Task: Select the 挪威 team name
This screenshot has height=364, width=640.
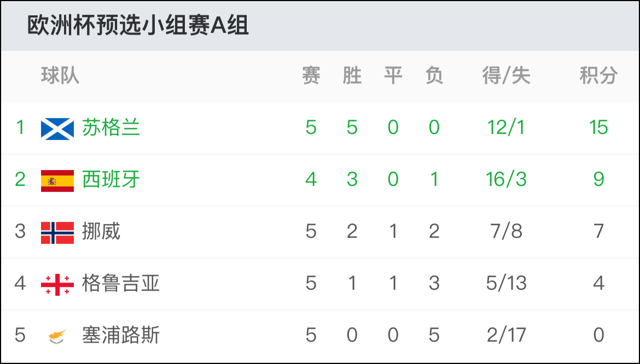Action: 101,231
